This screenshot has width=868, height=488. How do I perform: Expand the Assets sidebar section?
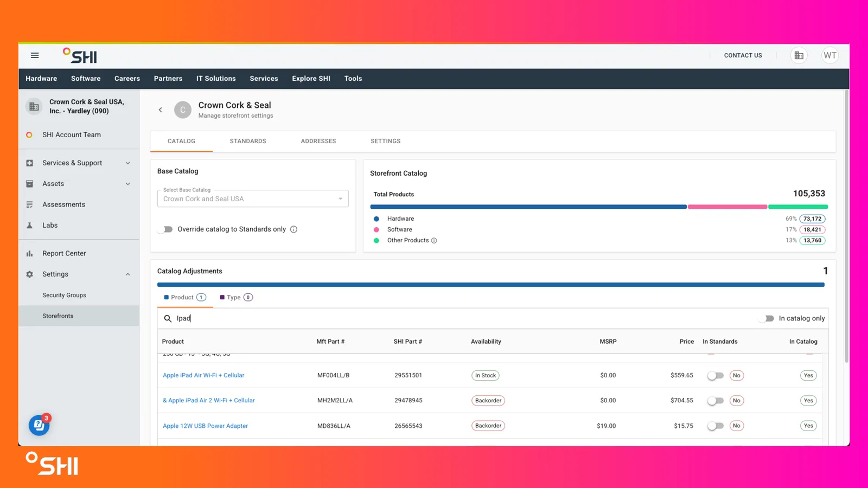[x=128, y=184]
